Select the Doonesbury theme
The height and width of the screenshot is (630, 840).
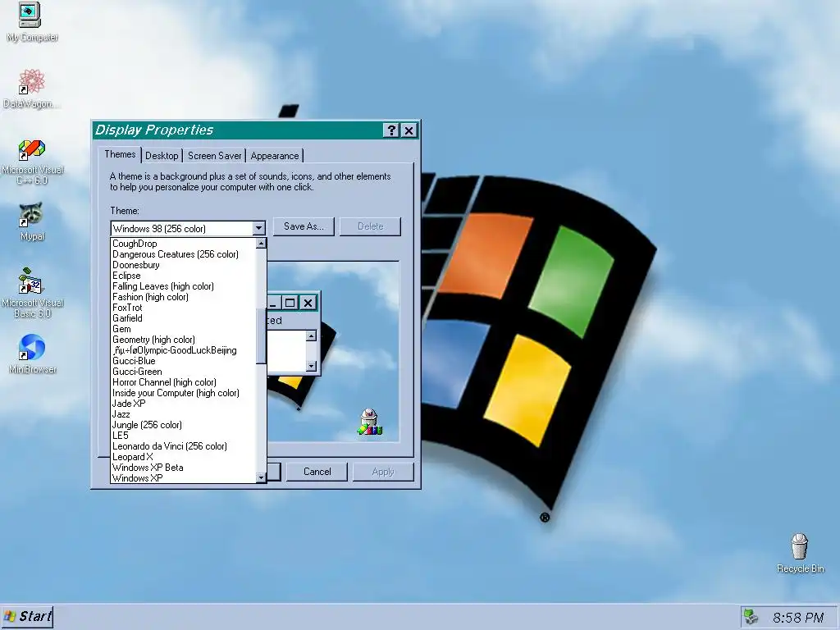coord(183,265)
